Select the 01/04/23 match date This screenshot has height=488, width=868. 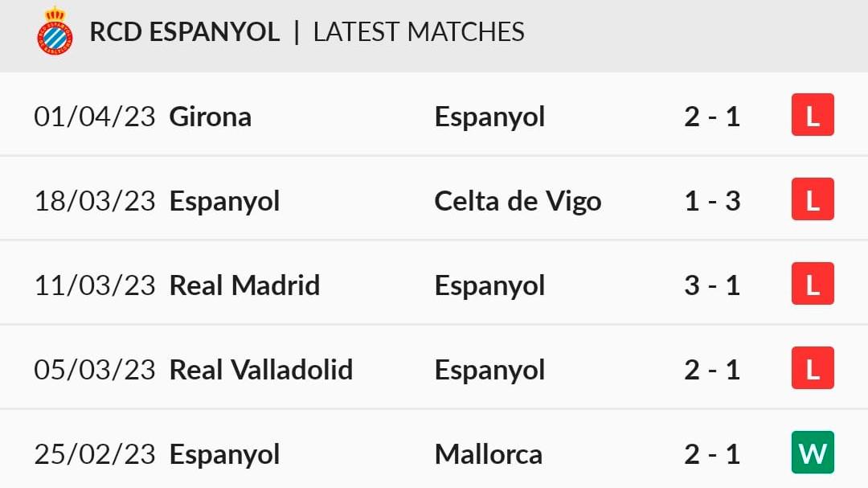click(95, 117)
